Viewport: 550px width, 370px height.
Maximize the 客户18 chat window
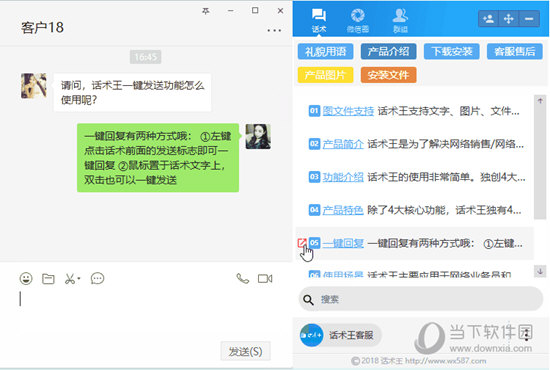pos(255,11)
